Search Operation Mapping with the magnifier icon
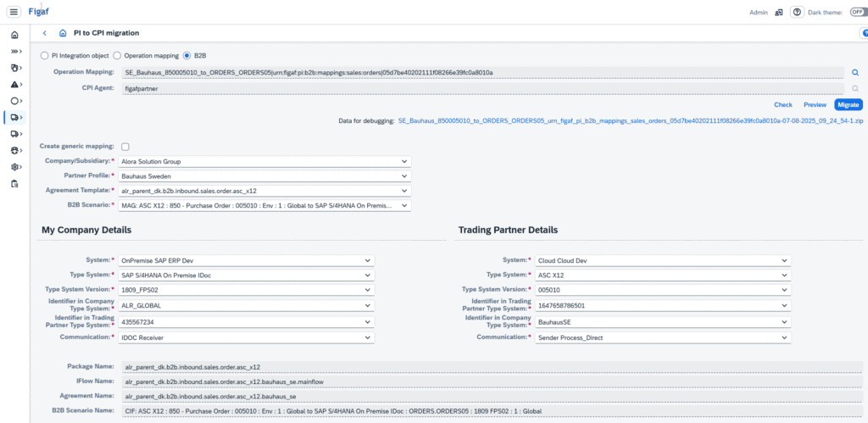The image size is (868, 423). [x=855, y=72]
